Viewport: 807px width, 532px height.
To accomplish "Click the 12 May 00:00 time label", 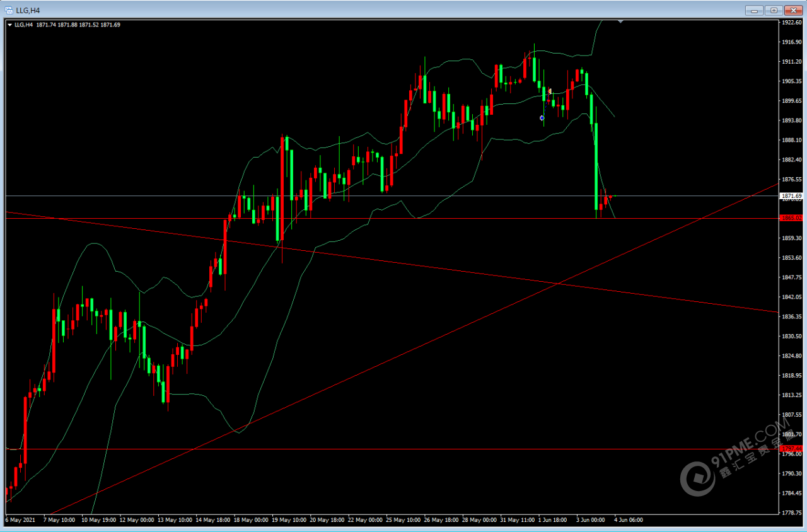I will [x=137, y=520].
